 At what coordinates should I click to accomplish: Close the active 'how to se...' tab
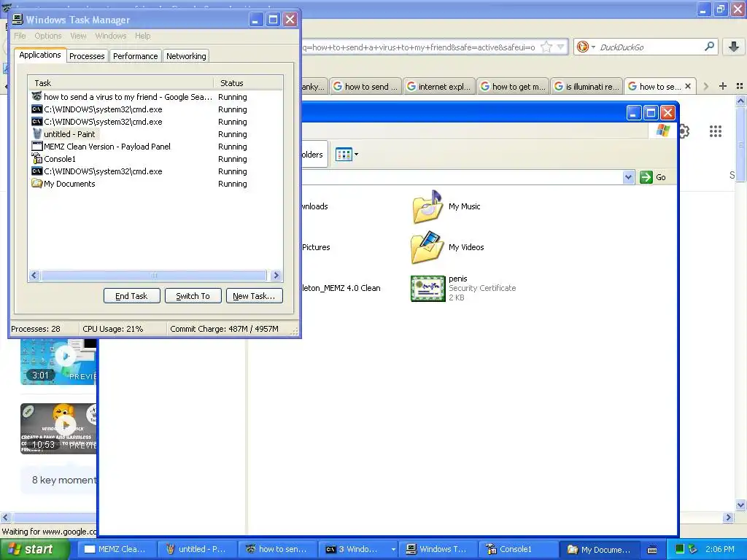click(x=688, y=86)
